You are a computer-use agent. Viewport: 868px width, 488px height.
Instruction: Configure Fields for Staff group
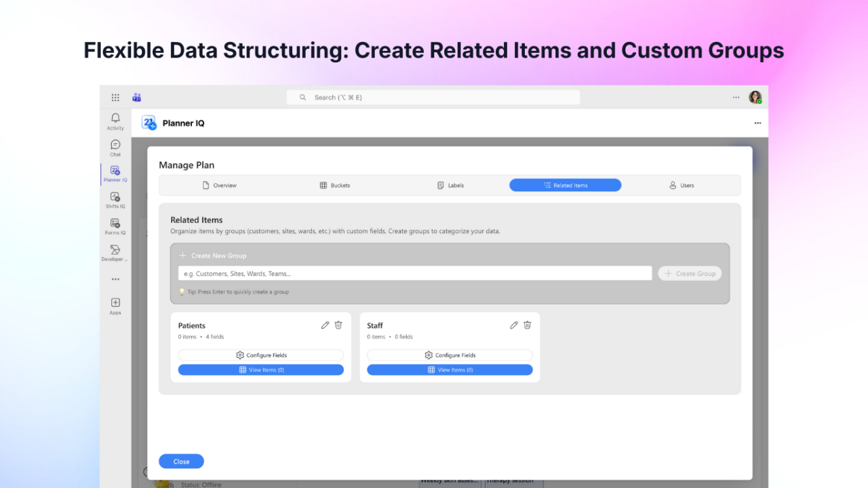pyautogui.click(x=450, y=355)
